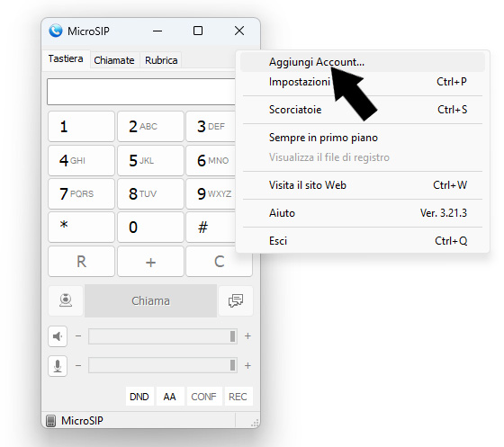Mute the speaker volume icon
504x447 pixels.
pos(58,336)
